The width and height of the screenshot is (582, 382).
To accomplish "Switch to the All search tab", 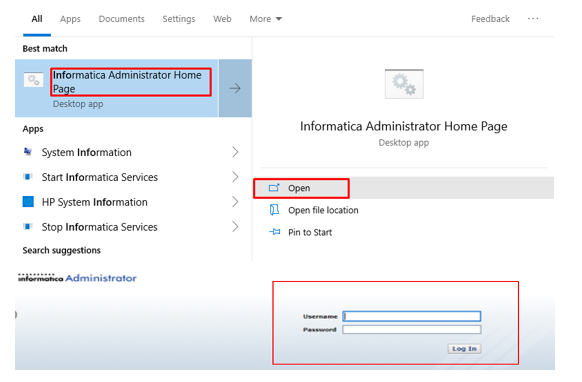I will pos(37,19).
